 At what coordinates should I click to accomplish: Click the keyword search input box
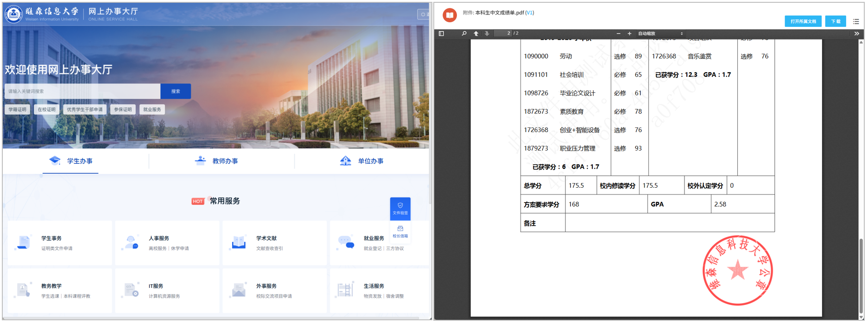(x=82, y=91)
